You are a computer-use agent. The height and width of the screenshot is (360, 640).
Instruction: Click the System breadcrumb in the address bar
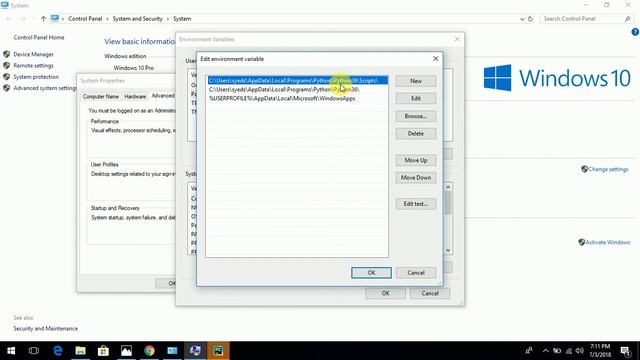182,19
